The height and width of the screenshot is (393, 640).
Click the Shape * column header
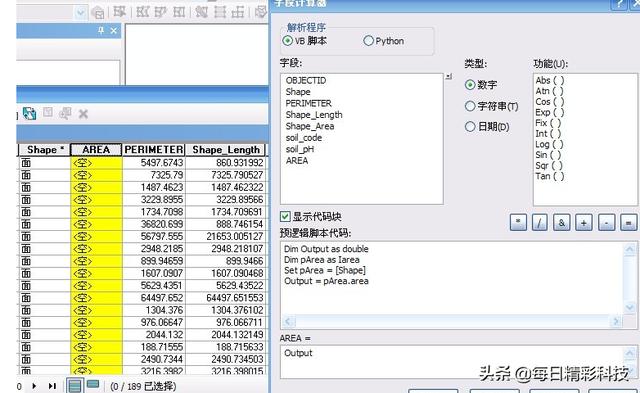(45, 150)
